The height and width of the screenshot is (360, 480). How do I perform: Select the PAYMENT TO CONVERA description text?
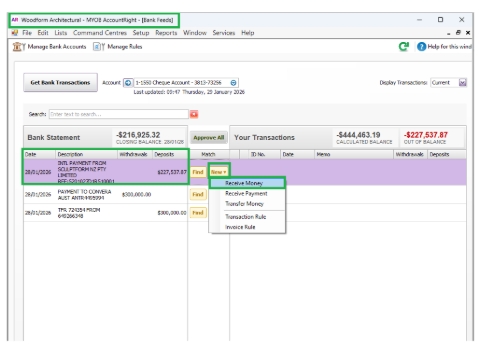[84, 195]
